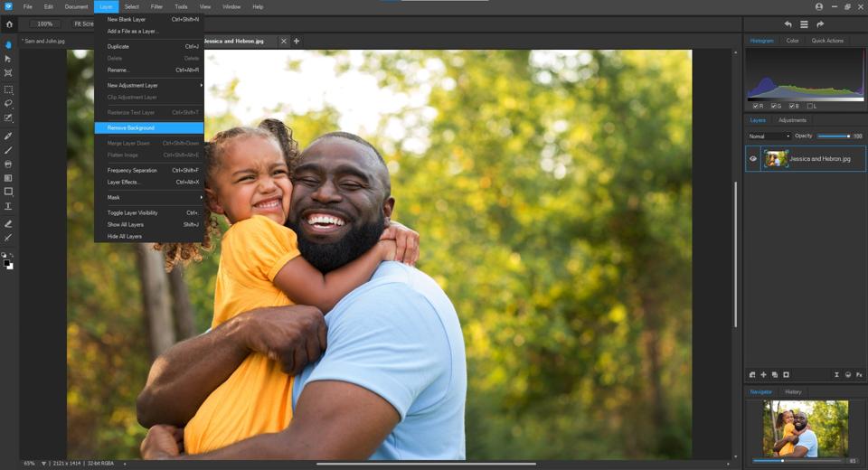Switch to the Adjustments tab
The image size is (868, 470).
(x=792, y=120)
